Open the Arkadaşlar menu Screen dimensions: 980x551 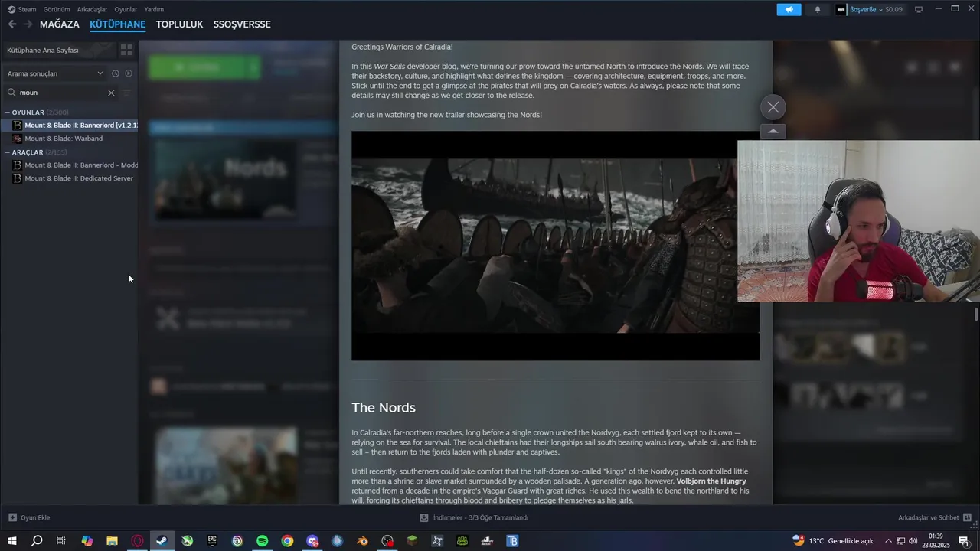(92, 9)
